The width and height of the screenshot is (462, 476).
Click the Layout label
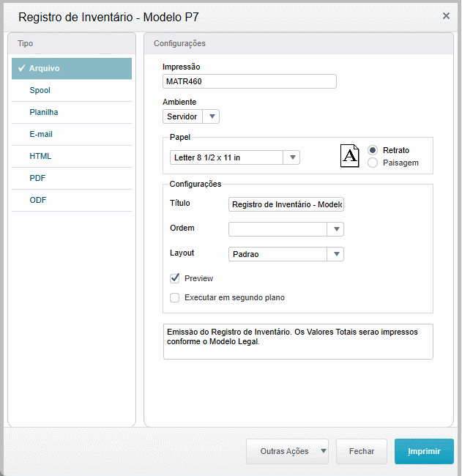pos(182,253)
